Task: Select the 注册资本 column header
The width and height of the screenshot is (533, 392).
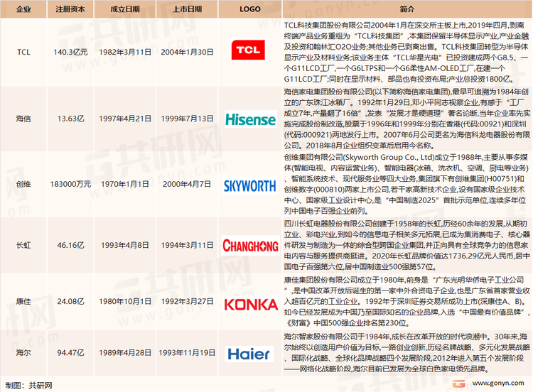Action: pyautogui.click(x=70, y=9)
